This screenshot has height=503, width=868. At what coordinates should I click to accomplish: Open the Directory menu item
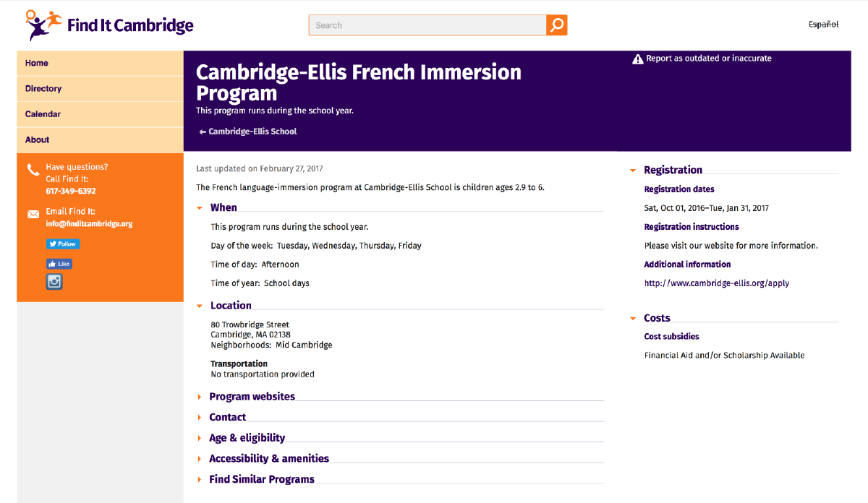click(x=43, y=89)
